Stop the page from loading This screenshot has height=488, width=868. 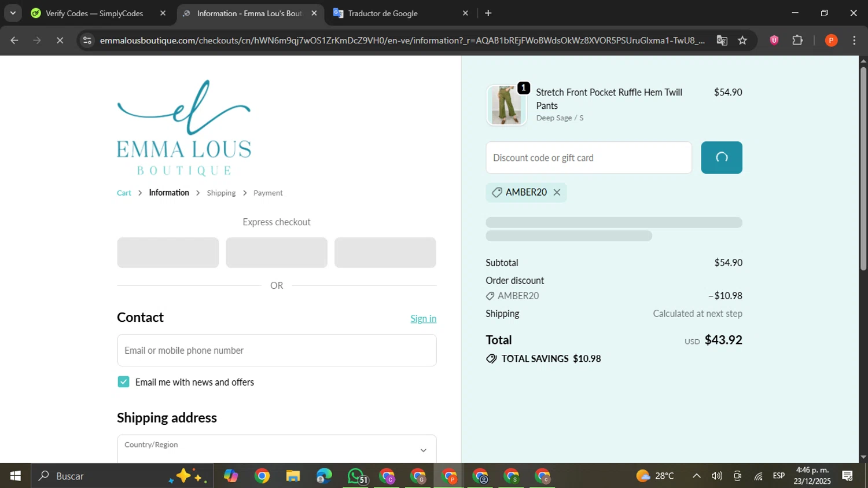[x=60, y=41]
